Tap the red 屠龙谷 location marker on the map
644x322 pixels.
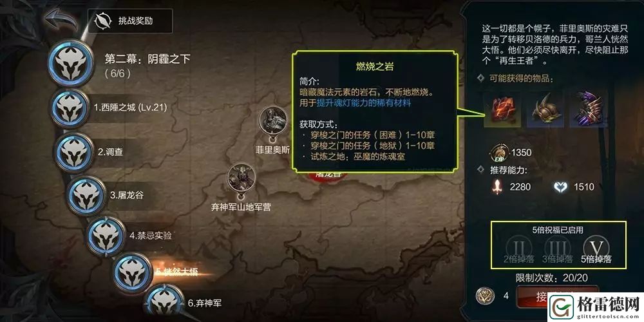click(x=328, y=175)
